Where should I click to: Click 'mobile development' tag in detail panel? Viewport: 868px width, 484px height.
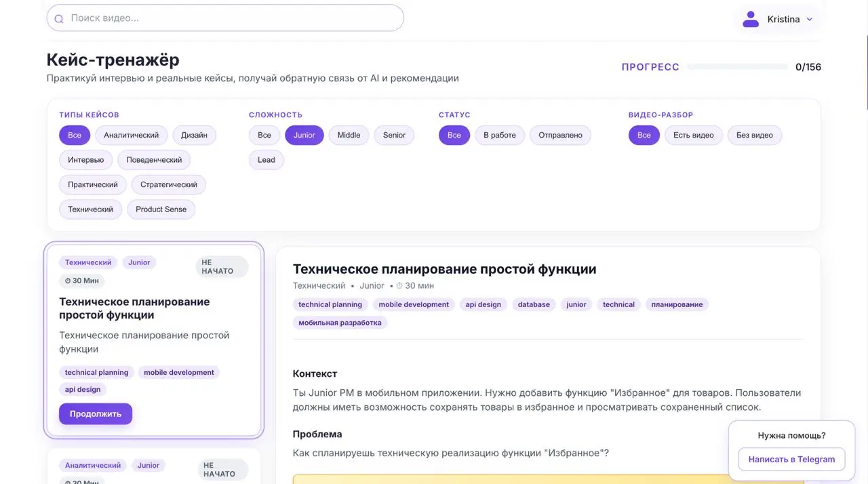[414, 304]
